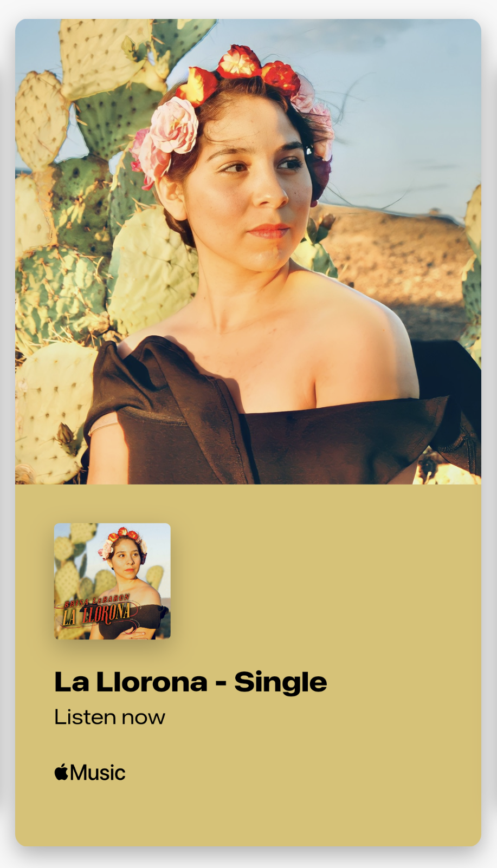Click the Apple logo icon
The image size is (497, 868).
click(x=61, y=772)
